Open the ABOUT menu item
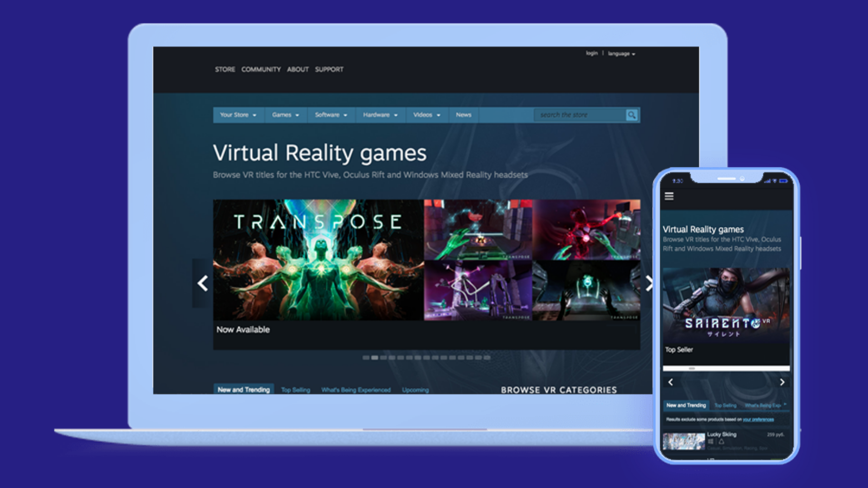 (298, 69)
